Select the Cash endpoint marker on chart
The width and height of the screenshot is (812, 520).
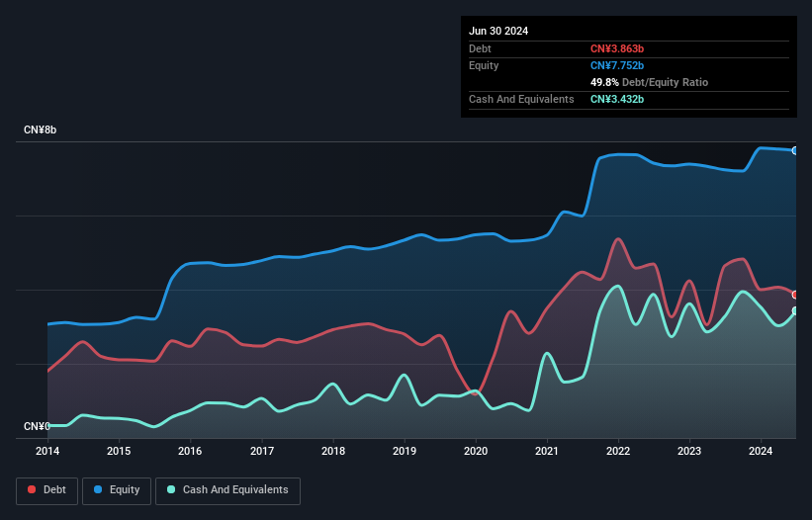point(795,311)
